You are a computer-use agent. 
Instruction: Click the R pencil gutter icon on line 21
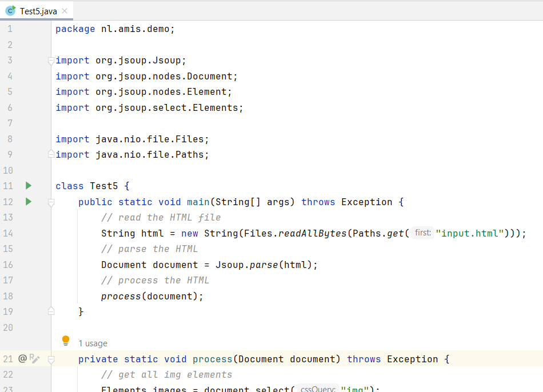34,359
